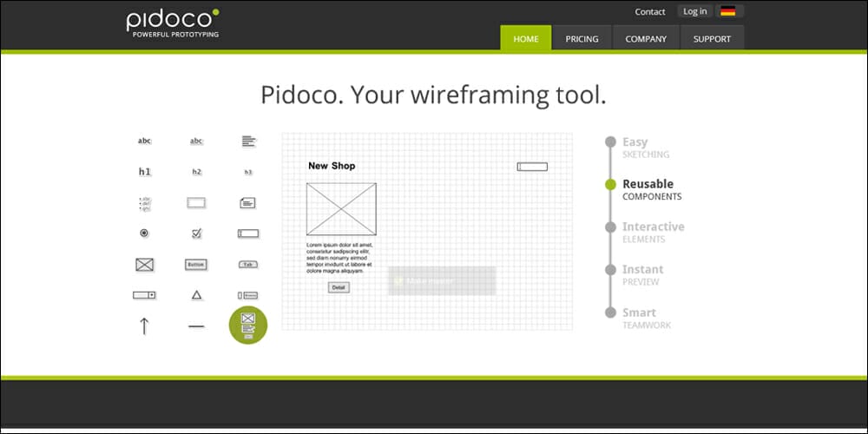
Task: Select the crossed image placeholder on canvas
Action: tap(341, 209)
